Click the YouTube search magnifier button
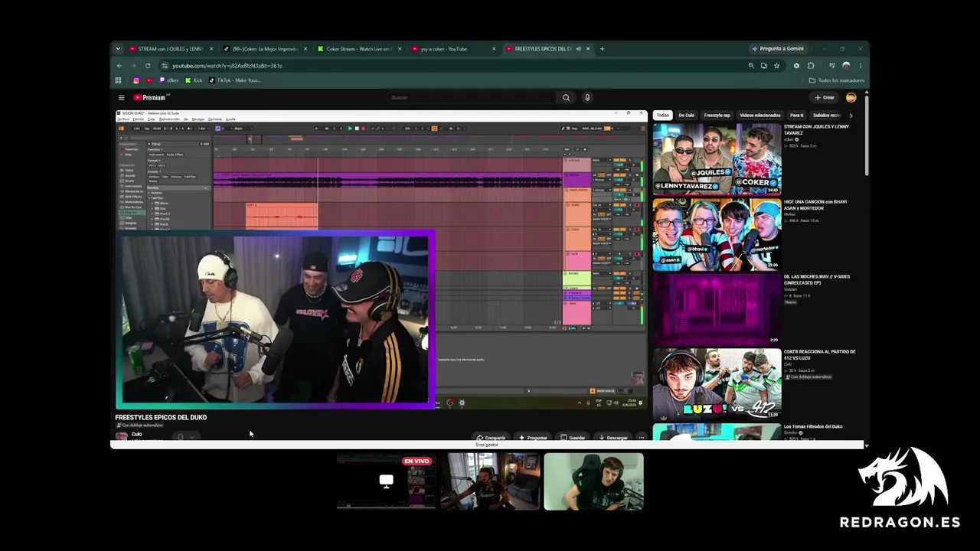Image resolution: width=980 pixels, height=551 pixels. (x=566, y=97)
